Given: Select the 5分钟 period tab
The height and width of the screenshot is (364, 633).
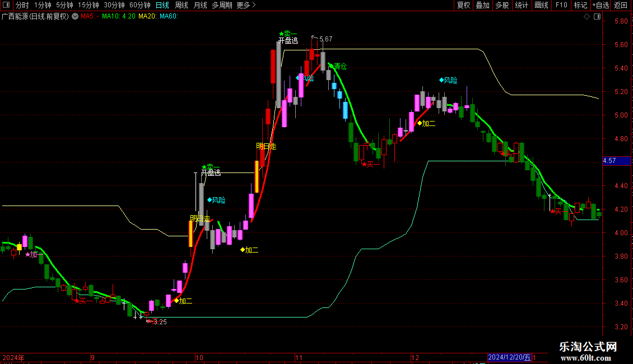Looking at the screenshot, I should (x=64, y=5).
